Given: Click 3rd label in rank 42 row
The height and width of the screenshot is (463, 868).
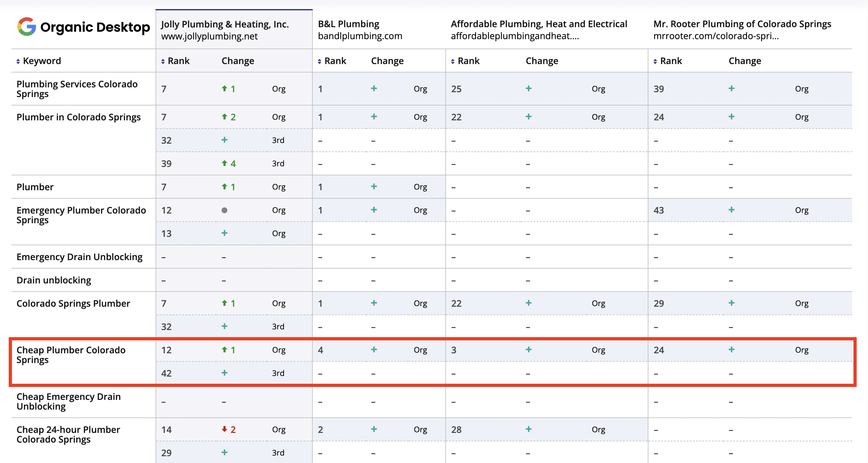Looking at the screenshot, I should (x=278, y=373).
